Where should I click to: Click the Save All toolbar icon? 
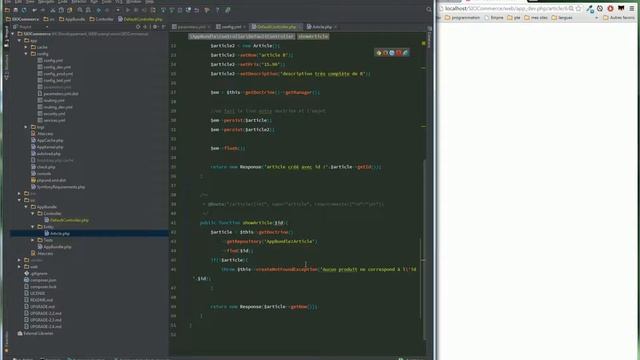(16, 10)
